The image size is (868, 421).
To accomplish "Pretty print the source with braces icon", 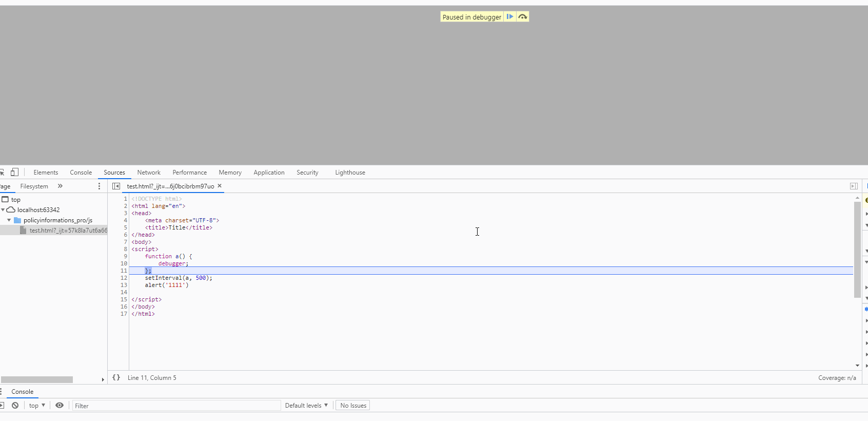I will click(116, 377).
